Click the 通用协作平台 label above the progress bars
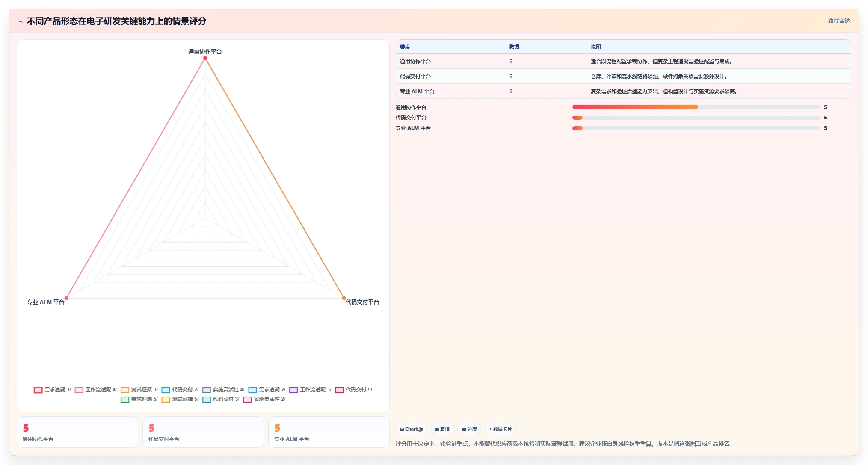Image resolution: width=868 pixels, height=465 pixels. tap(411, 107)
